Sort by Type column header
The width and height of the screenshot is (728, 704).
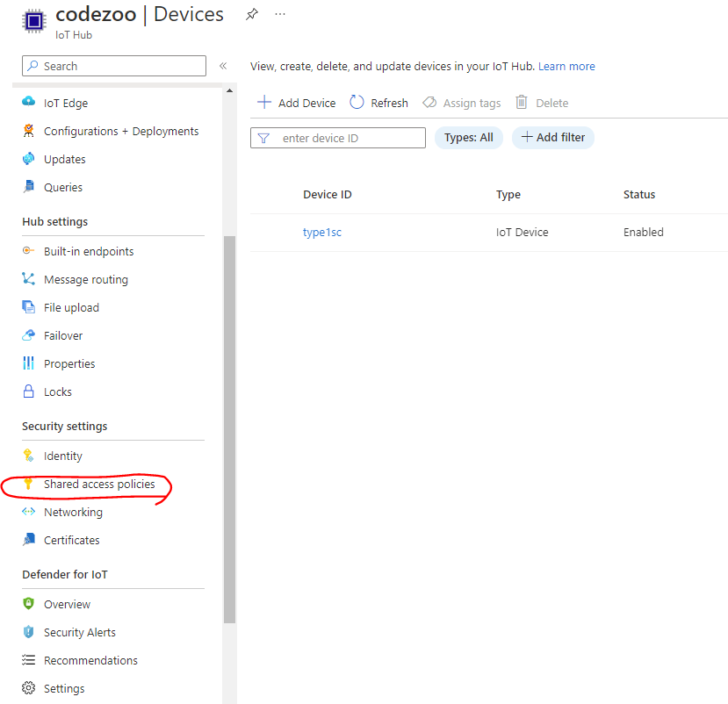point(508,195)
